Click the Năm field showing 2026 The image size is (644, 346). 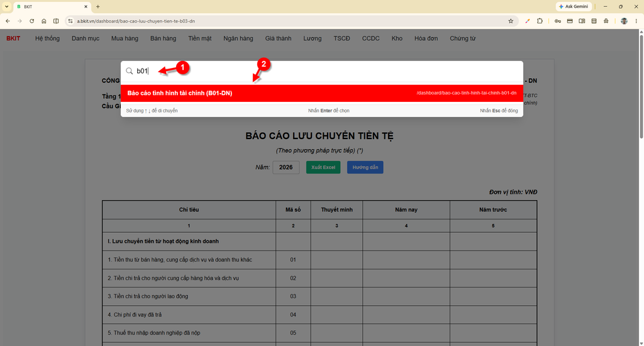[286, 167]
